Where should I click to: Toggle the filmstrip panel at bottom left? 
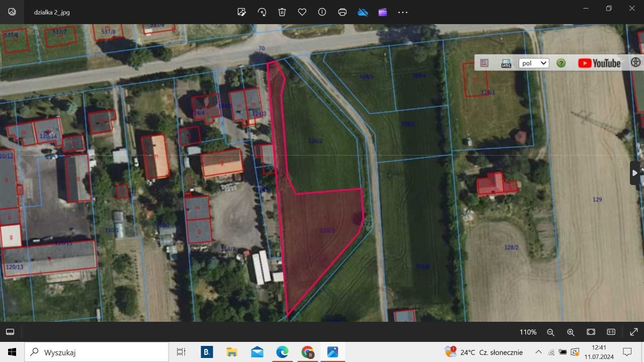10,332
